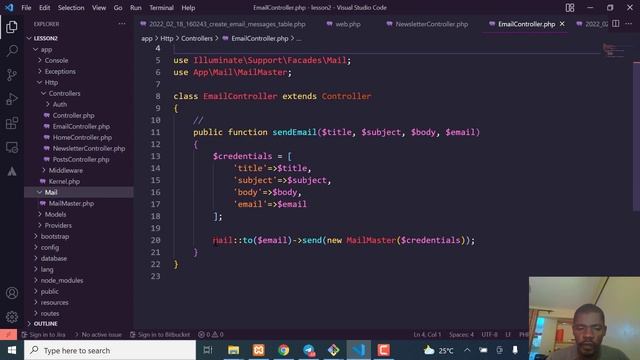Open Accounts menu in activity bar
Image resolution: width=640 pixels, height=360 pixels.
12,293
